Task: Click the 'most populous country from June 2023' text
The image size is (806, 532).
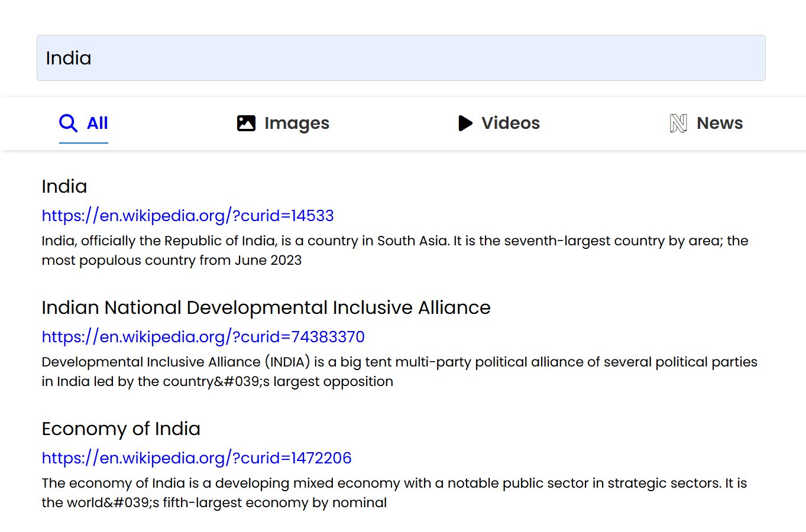Action: (x=171, y=260)
